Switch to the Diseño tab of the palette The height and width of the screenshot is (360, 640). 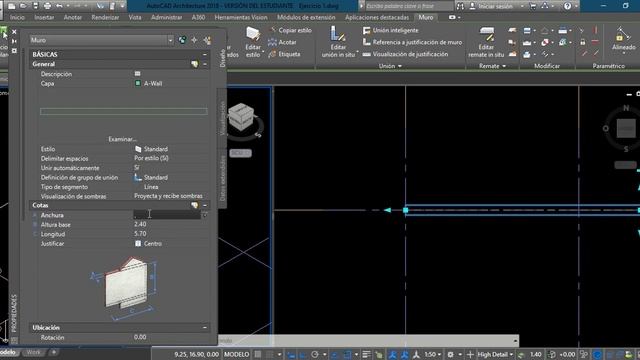(222, 58)
